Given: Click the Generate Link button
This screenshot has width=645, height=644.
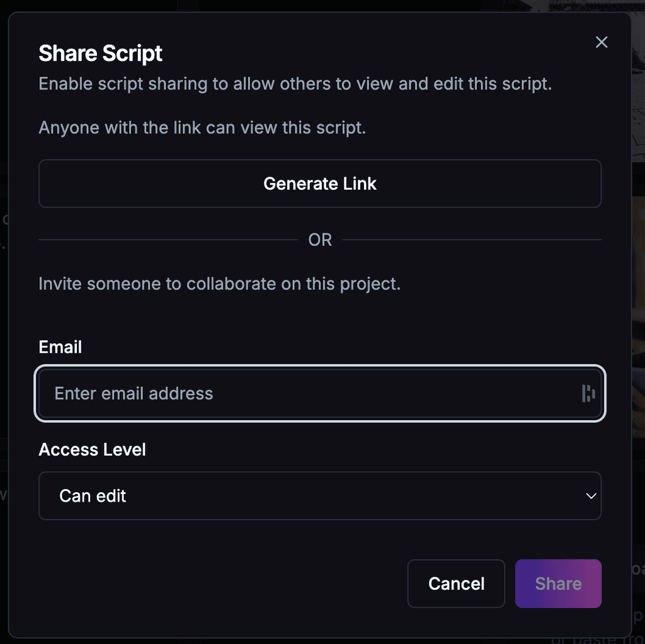Looking at the screenshot, I should pyautogui.click(x=320, y=183).
